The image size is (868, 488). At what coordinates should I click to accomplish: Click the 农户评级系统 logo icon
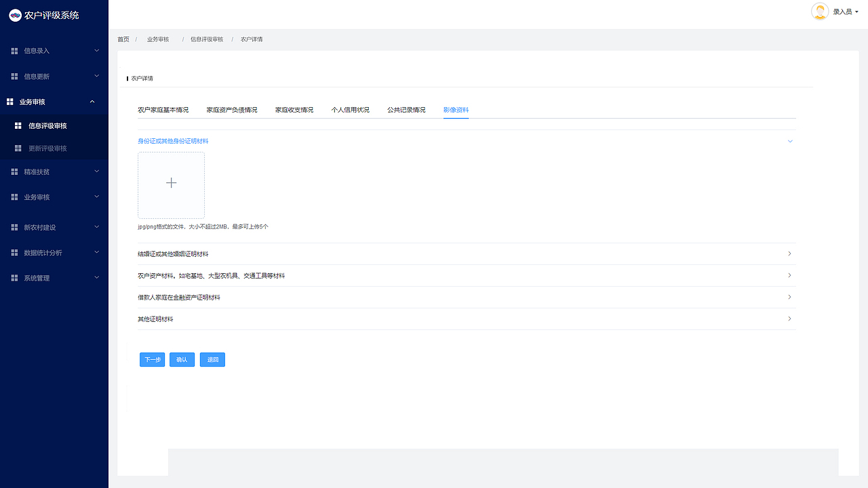[15, 15]
